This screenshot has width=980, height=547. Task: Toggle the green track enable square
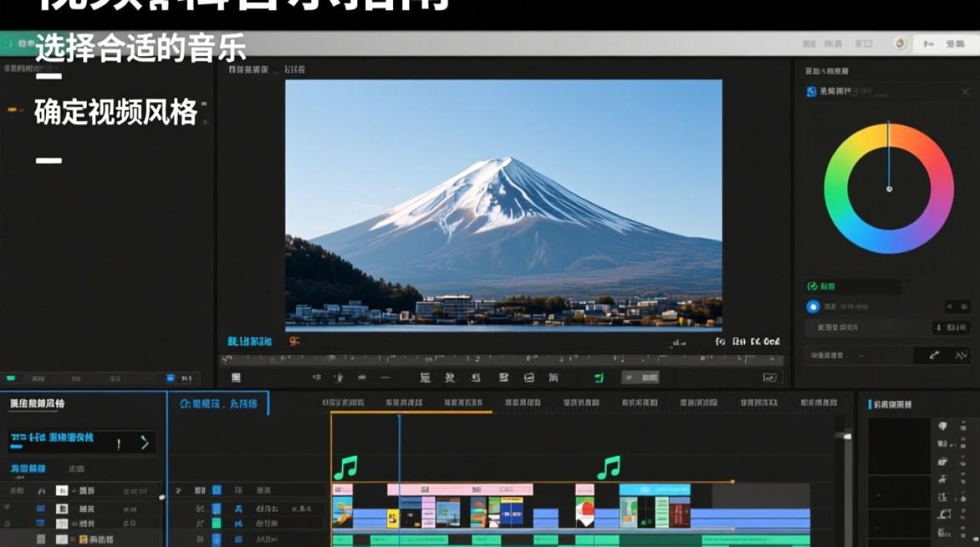pyautogui.click(x=217, y=524)
